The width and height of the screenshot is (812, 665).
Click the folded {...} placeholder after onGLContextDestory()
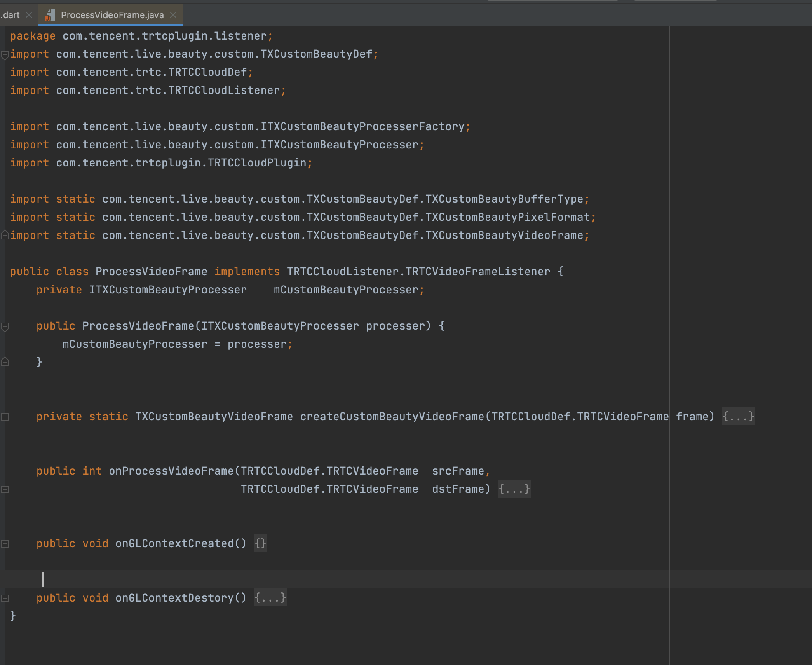click(x=270, y=598)
